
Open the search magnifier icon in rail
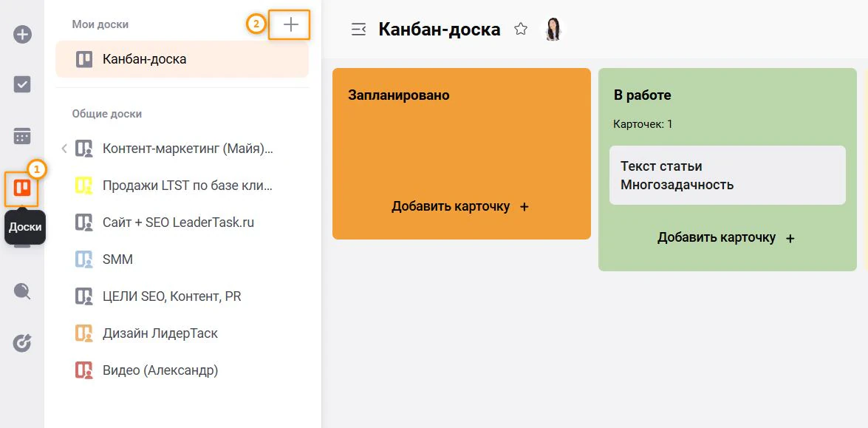point(22,291)
